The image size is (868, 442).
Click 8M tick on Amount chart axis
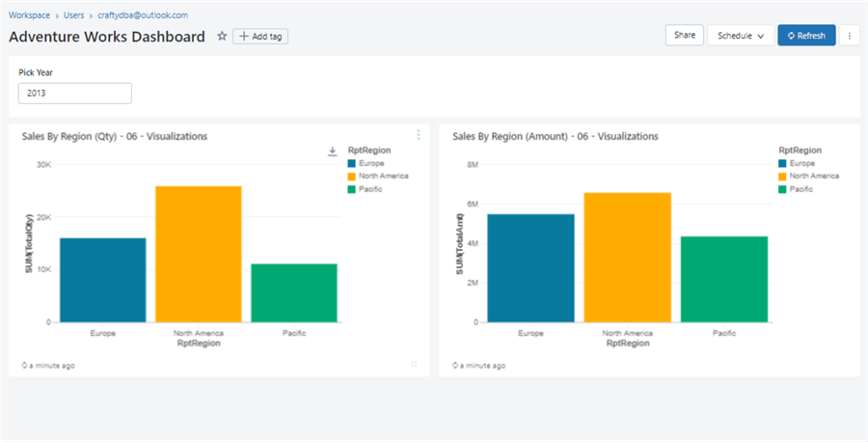click(x=473, y=164)
